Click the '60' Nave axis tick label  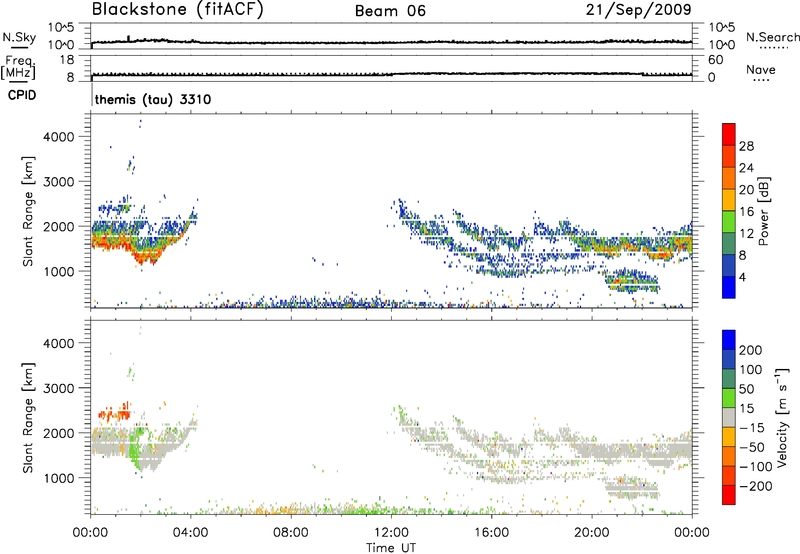pyautogui.click(x=715, y=60)
